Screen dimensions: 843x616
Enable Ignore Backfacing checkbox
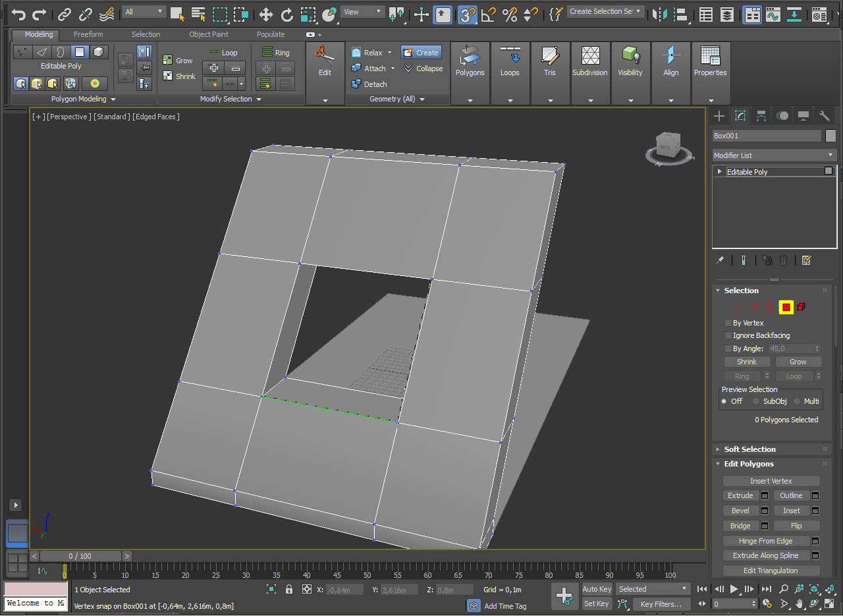(728, 335)
